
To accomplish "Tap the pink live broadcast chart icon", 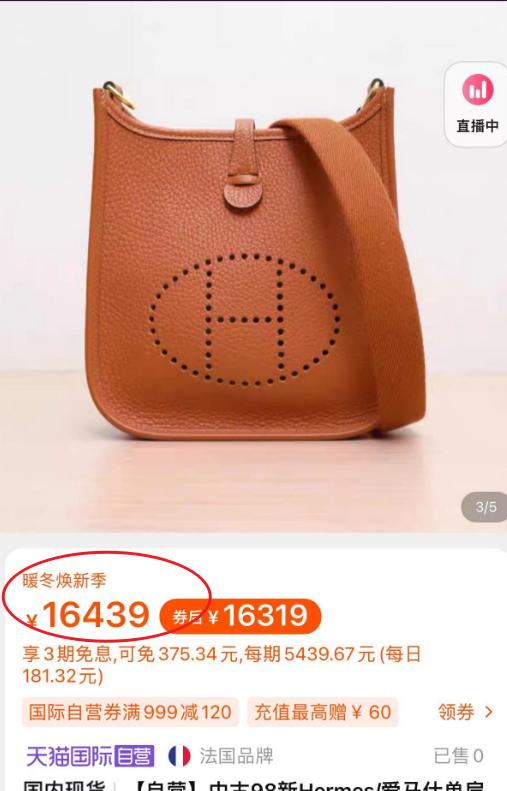I will (477, 90).
